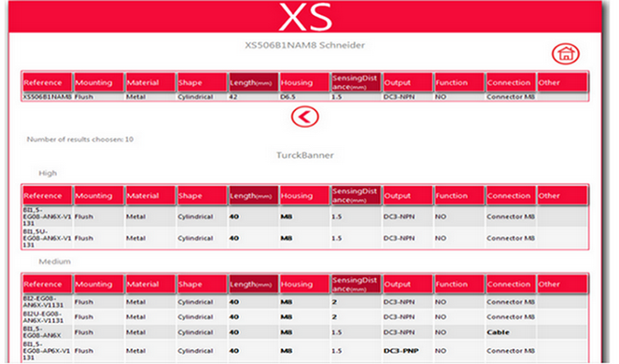This screenshot has height=364, width=619.
Task: Select Material header in the Medium table
Action: coord(150,285)
